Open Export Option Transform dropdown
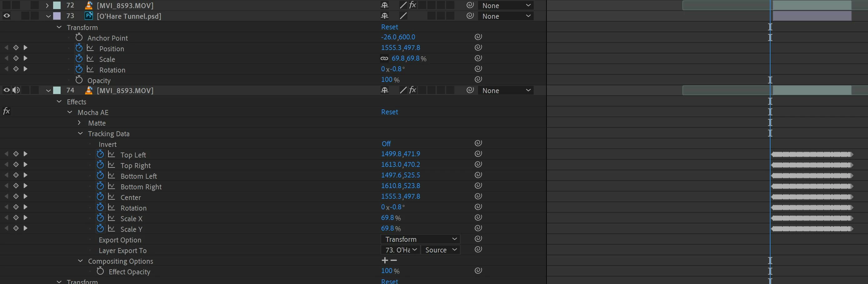868x284 pixels. (x=421, y=239)
